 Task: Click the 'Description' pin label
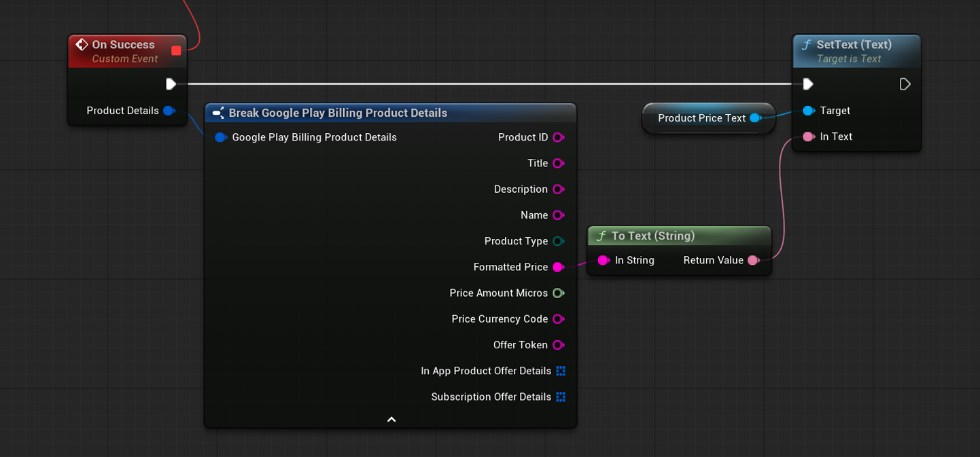521,189
